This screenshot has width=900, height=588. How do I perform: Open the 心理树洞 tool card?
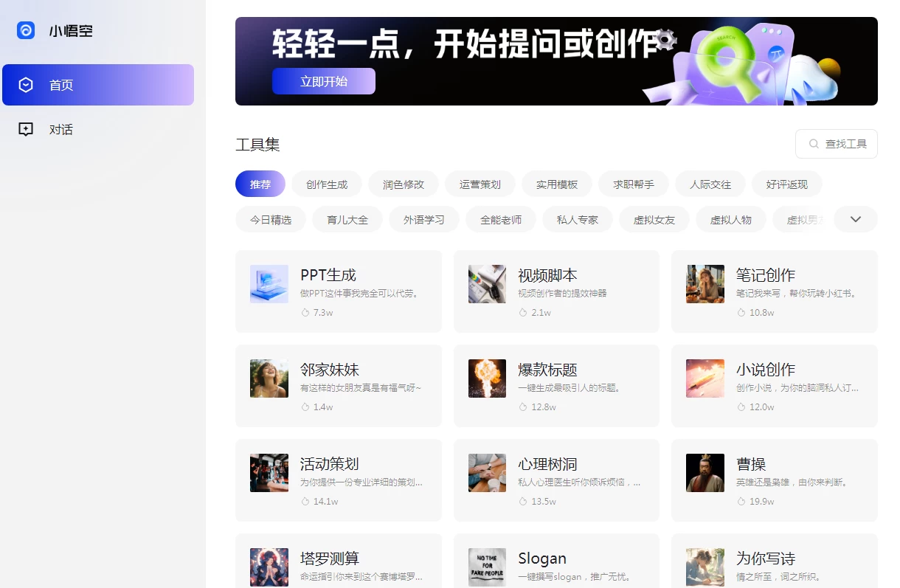point(555,480)
